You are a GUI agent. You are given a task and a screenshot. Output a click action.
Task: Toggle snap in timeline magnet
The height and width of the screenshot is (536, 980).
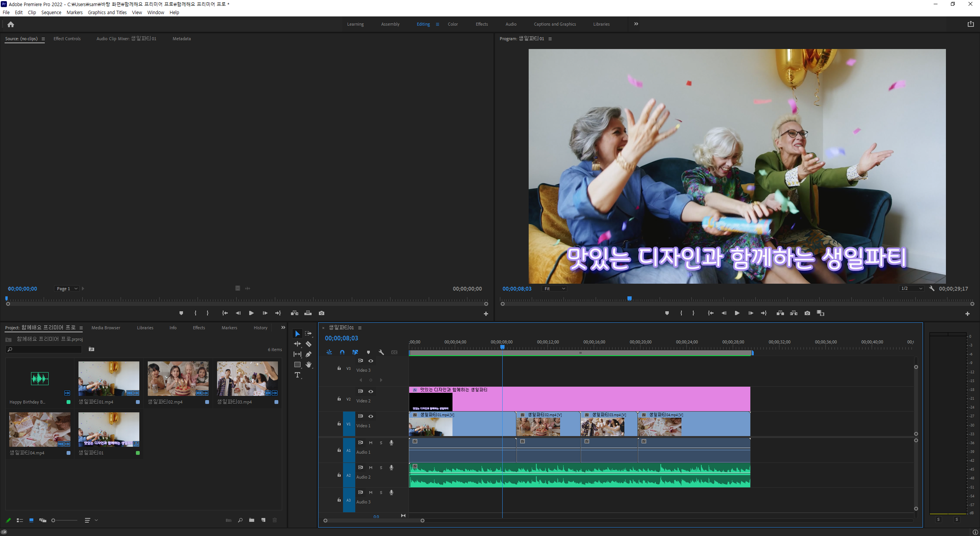(x=342, y=352)
